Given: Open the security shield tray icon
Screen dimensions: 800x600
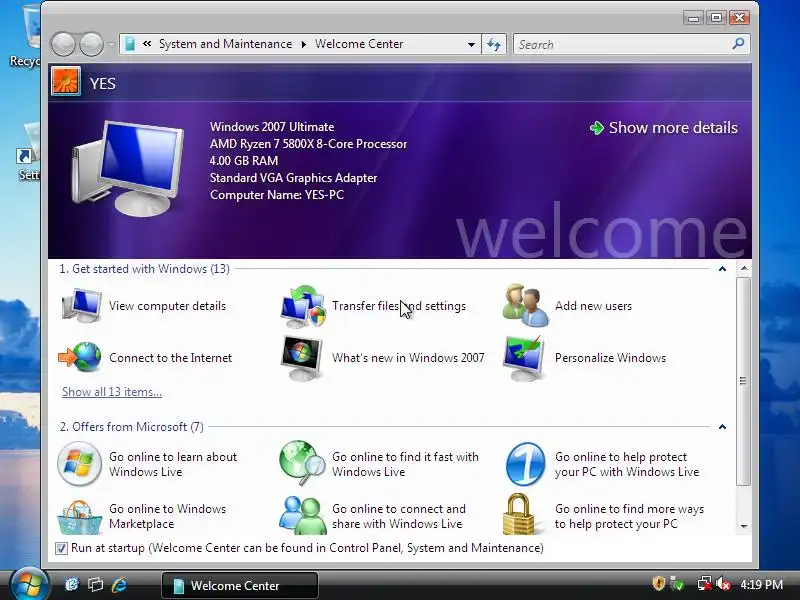Looking at the screenshot, I should pyautogui.click(x=658, y=584).
